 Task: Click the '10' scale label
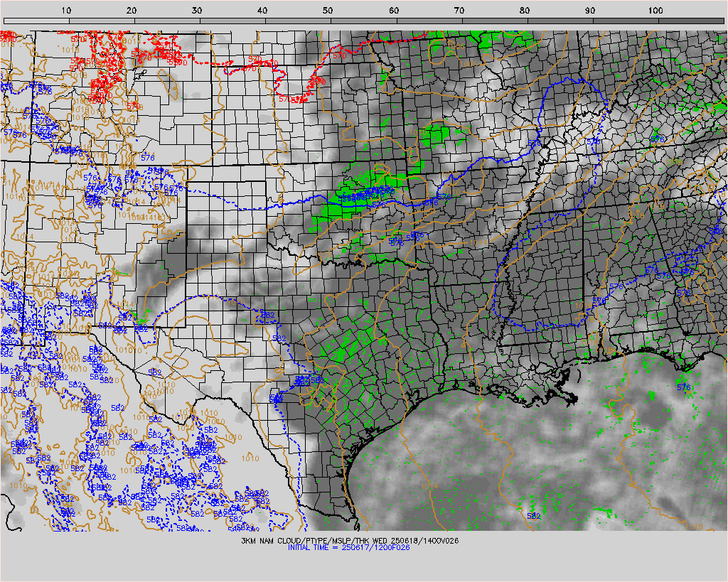click(66, 11)
